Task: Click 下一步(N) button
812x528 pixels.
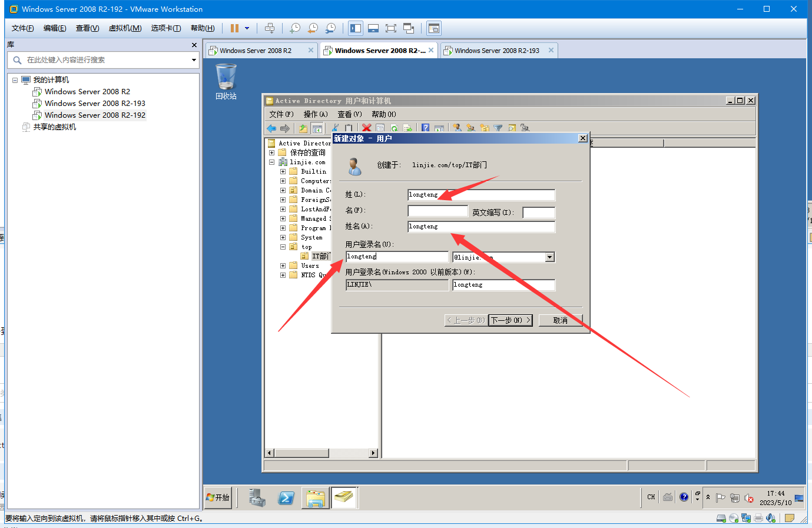Action: tap(511, 320)
